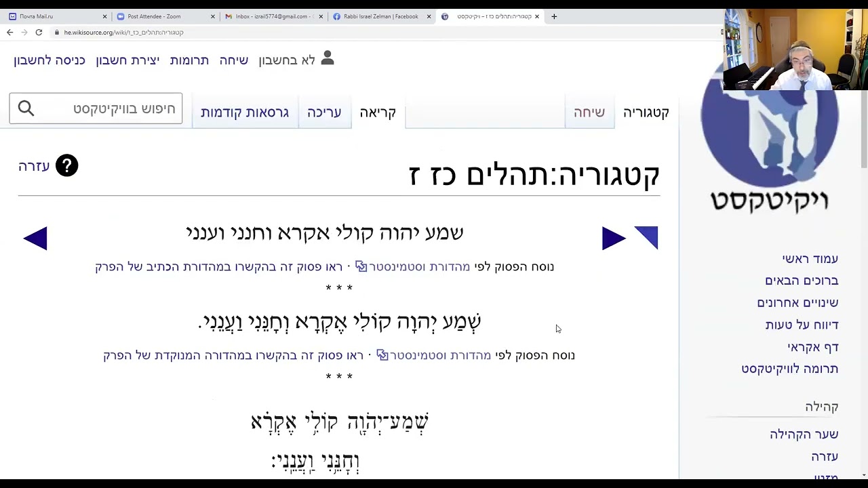Open דיווח על טעות report error link

tap(802, 325)
